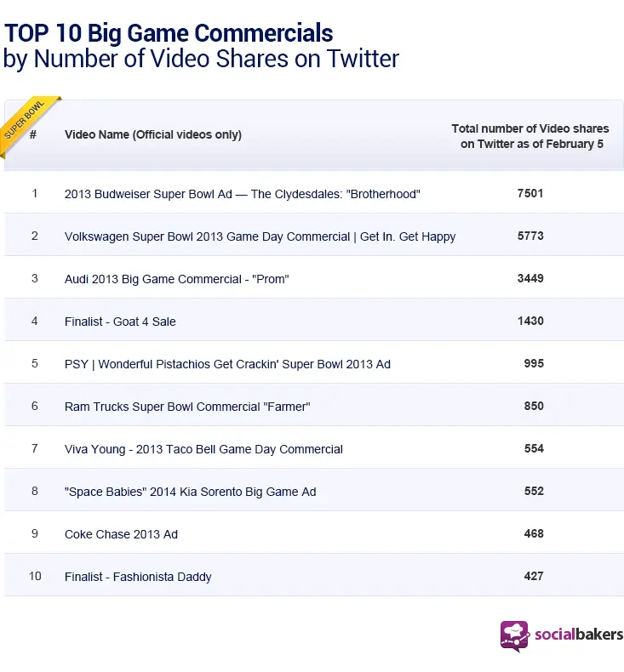This screenshot has width=624, height=672.
Task: Click the Audi "Prom" commercial title
Action: point(176,279)
